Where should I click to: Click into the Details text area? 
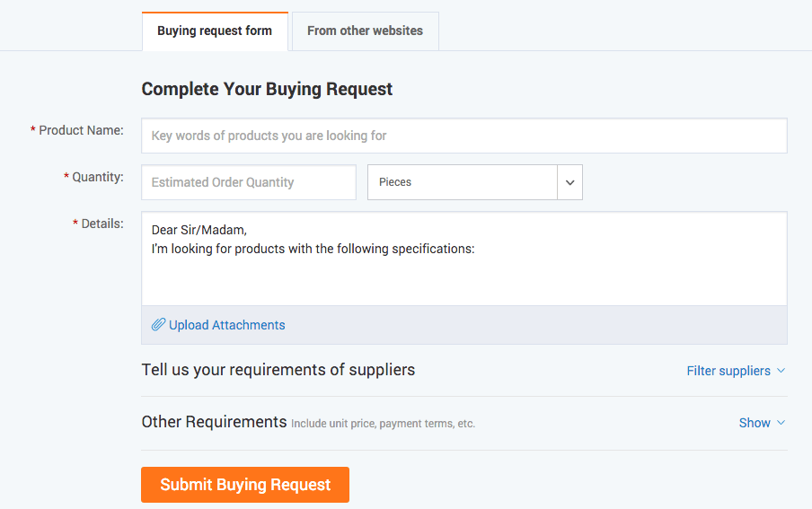(x=464, y=259)
